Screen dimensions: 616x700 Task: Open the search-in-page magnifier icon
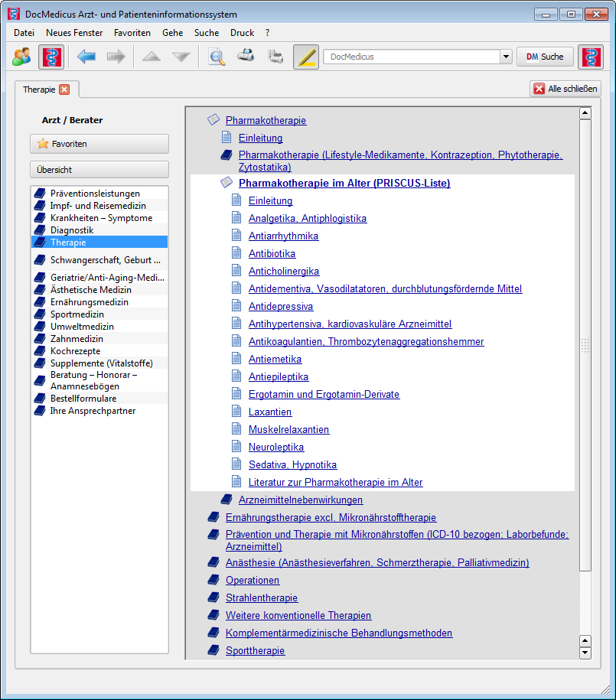coord(217,57)
